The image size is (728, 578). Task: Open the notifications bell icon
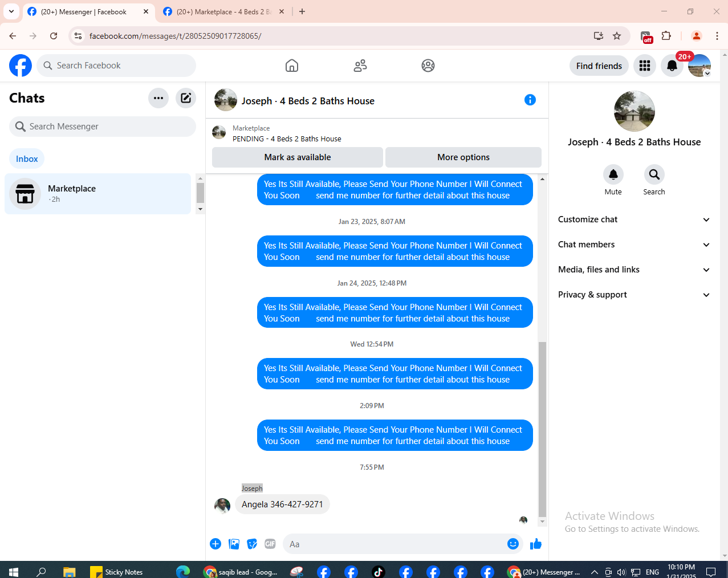point(672,66)
